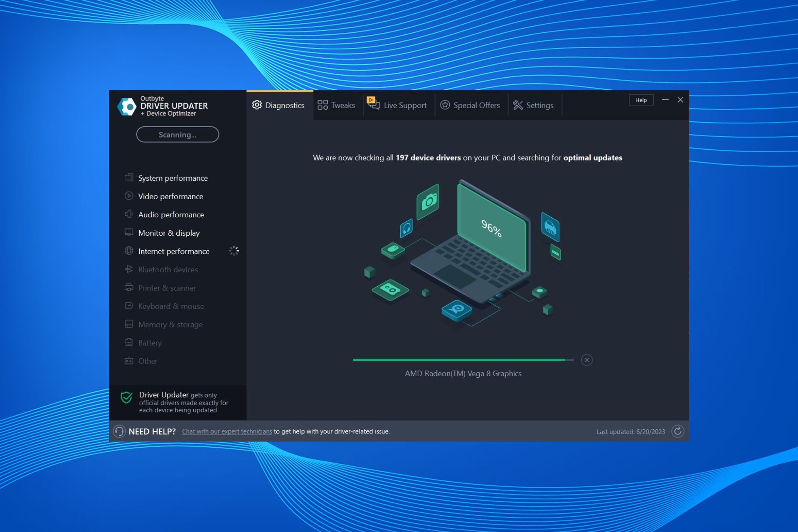Click the Diagnostics gear icon
Image resolution: width=798 pixels, height=532 pixels.
coord(257,105)
